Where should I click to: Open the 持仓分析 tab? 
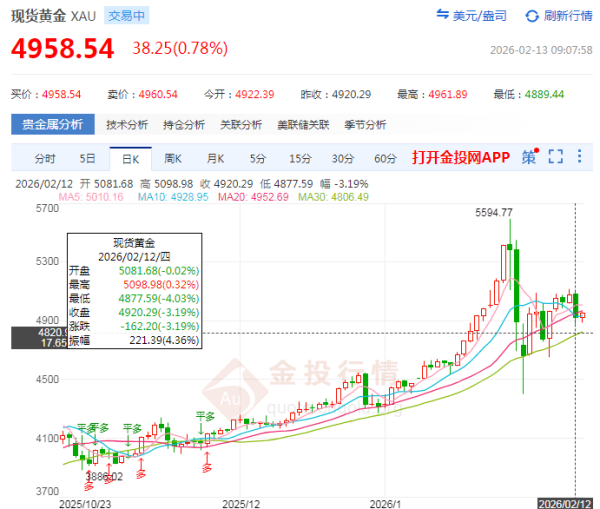point(184,125)
